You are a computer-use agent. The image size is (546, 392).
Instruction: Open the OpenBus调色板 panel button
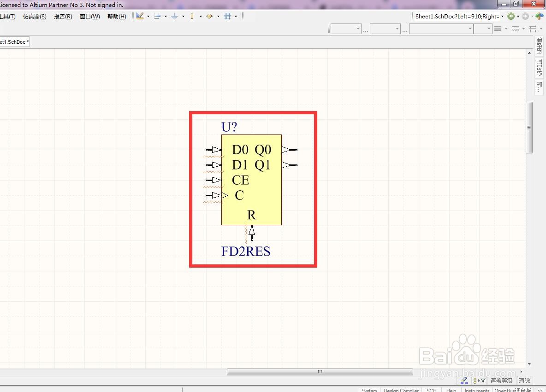(513, 390)
